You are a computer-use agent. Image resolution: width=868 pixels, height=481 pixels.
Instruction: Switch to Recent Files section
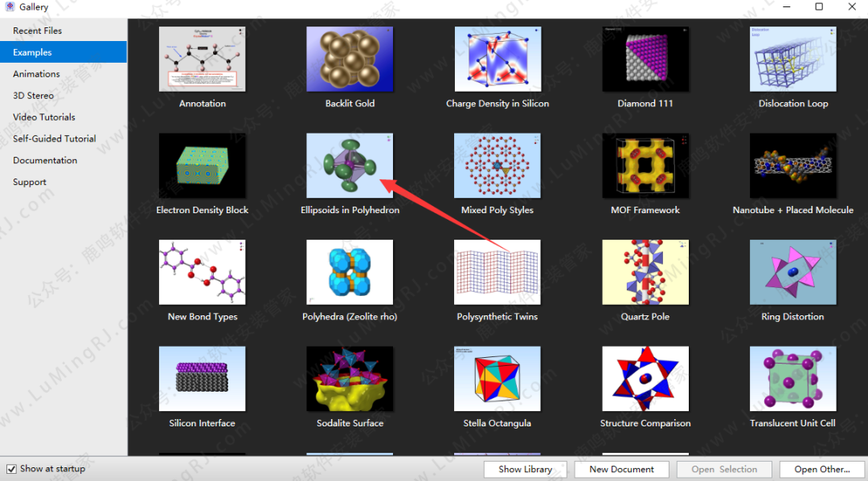pyautogui.click(x=37, y=31)
